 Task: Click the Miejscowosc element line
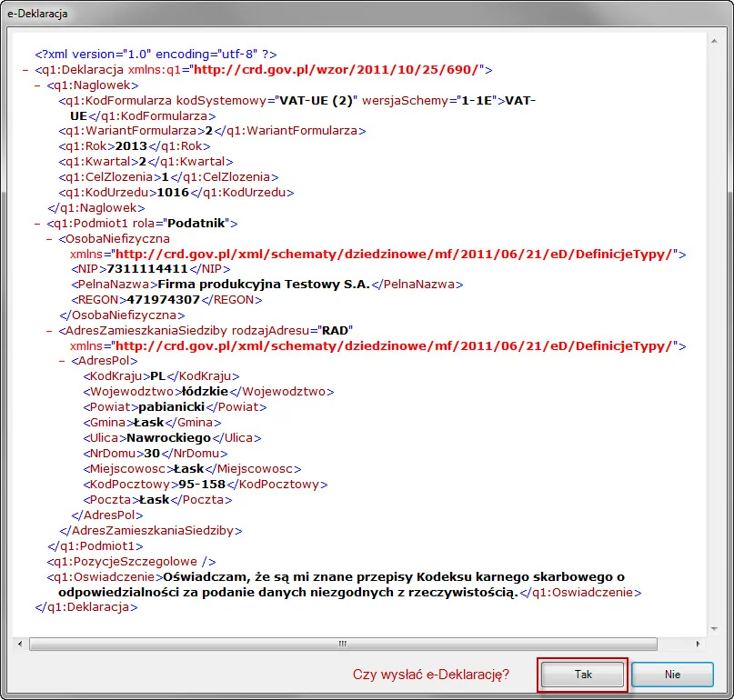click(x=192, y=469)
